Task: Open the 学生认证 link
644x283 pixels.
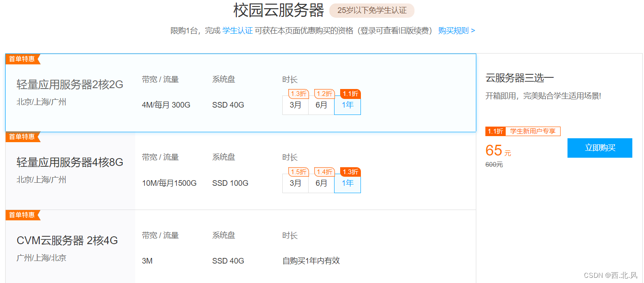Action: (237, 31)
